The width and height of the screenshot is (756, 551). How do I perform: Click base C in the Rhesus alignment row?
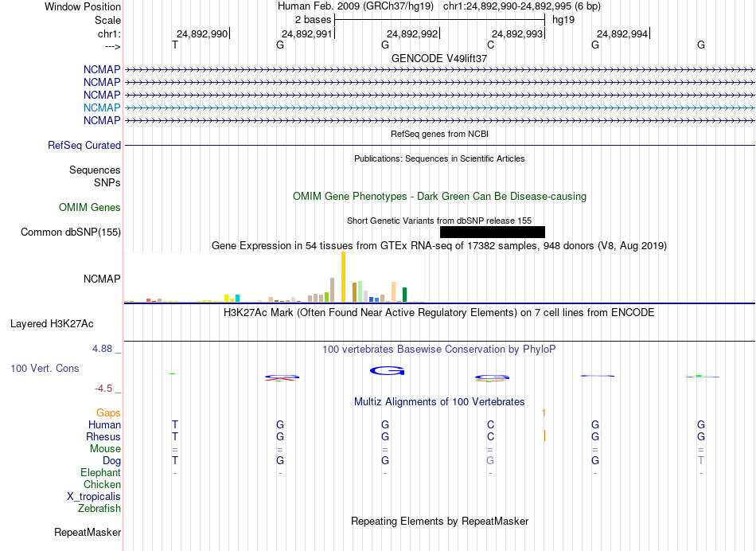(490, 436)
